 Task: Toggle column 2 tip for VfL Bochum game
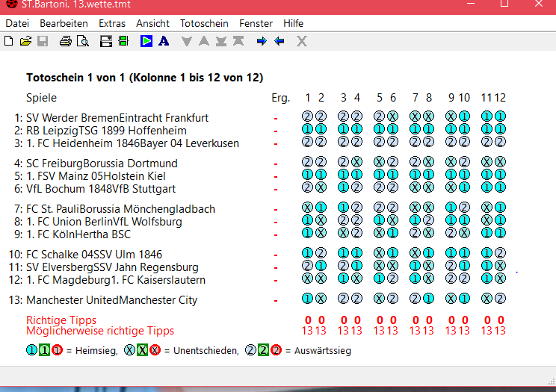pos(321,187)
